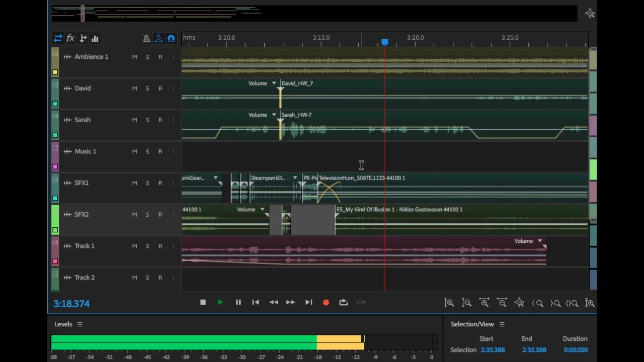Open the Selection/View panel menu
The image size is (644, 362).
pos(502,324)
